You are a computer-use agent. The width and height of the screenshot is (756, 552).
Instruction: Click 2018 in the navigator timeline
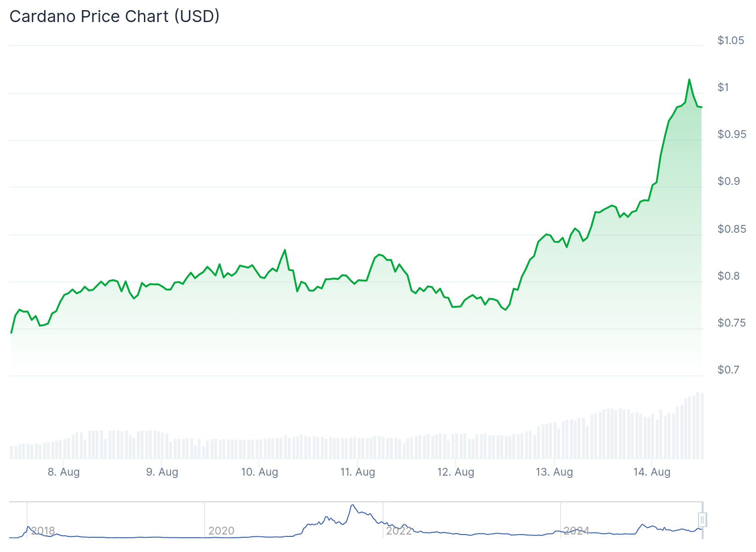tap(43, 531)
